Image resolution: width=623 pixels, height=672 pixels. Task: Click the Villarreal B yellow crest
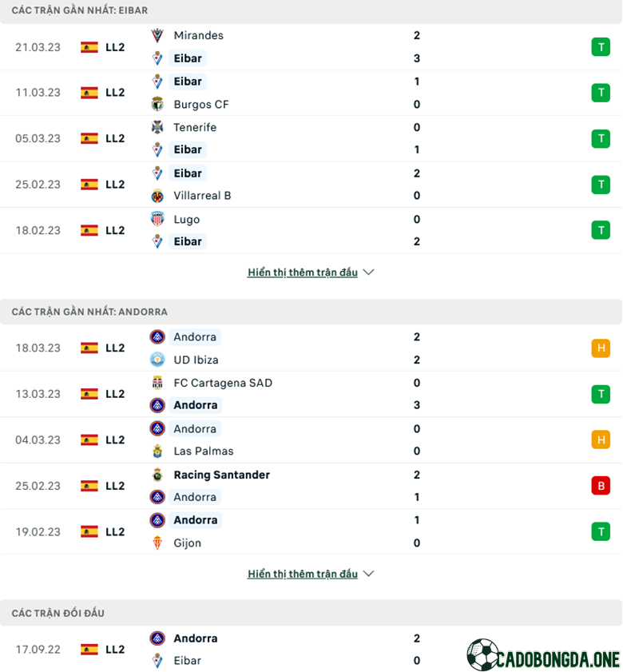pyautogui.click(x=157, y=196)
